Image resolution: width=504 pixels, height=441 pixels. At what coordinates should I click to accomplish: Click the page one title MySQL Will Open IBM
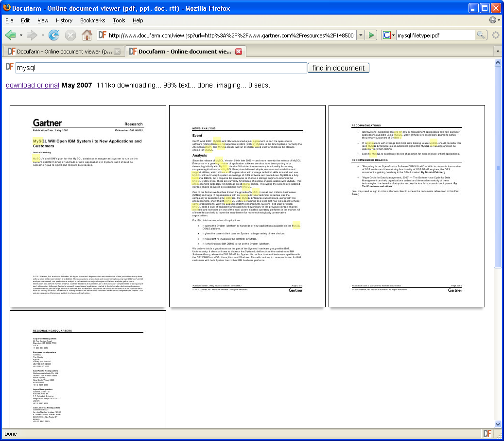(87, 143)
